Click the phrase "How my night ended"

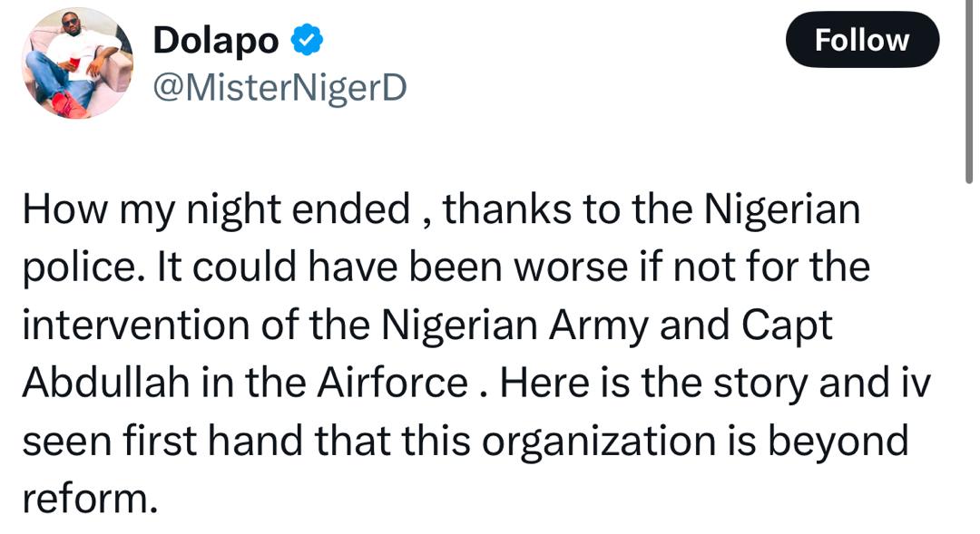point(216,210)
